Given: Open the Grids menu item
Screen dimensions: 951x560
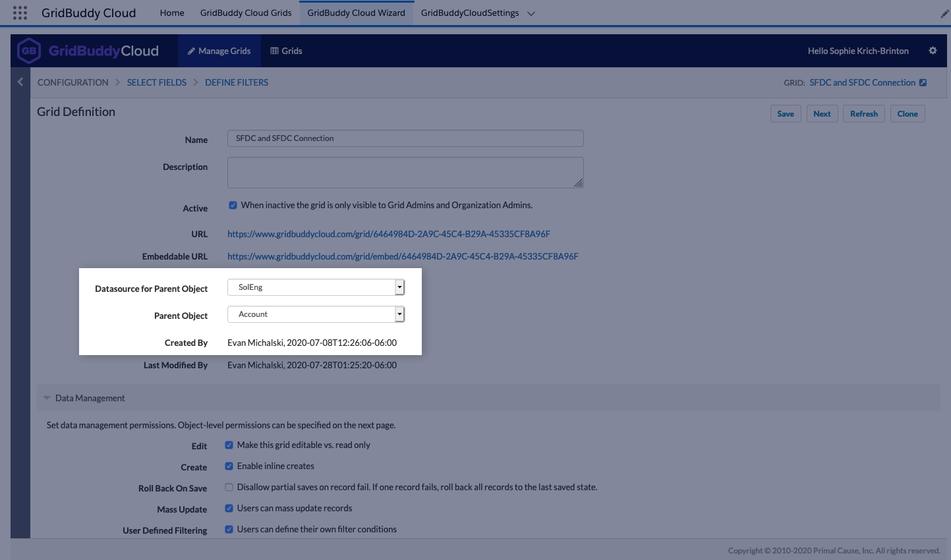Looking at the screenshot, I should pos(286,51).
